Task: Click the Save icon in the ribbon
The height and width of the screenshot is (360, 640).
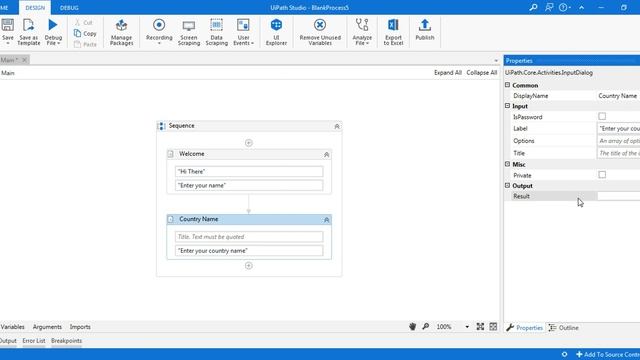Action: [7, 25]
